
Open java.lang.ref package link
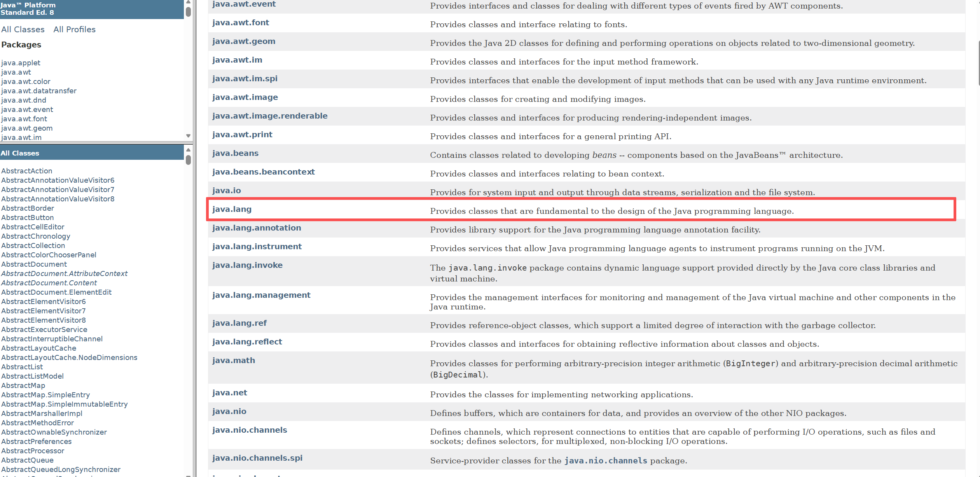coord(239,323)
